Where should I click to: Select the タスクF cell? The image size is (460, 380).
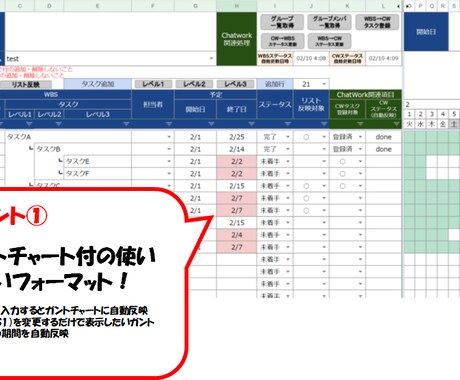pyautogui.click(x=97, y=174)
